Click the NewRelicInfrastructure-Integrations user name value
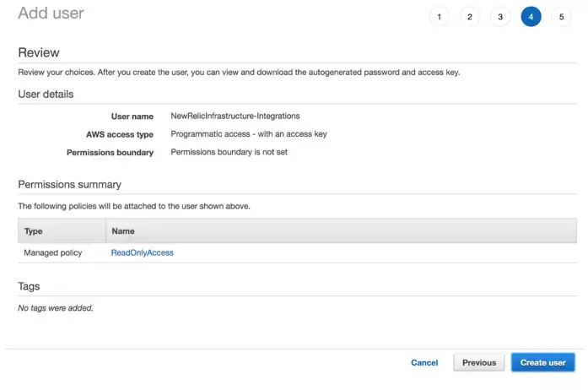The width and height of the screenshot is (588, 390). [235, 116]
